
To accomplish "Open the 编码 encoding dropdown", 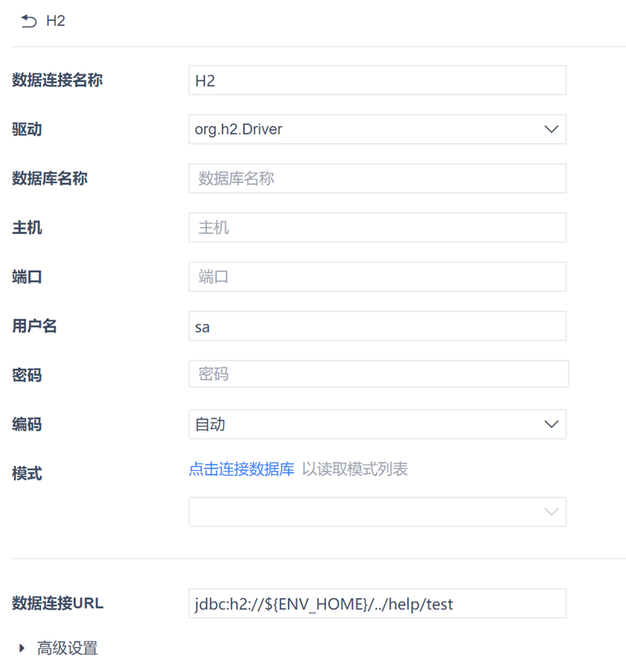I will [377, 424].
